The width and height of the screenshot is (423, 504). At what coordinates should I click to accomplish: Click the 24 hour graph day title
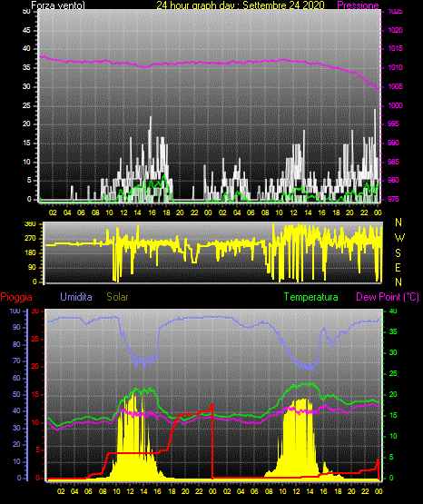(x=241, y=5)
